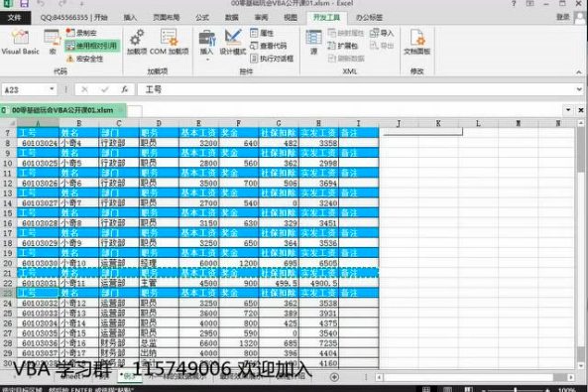Open the Name Box dropdown arrow
The height and width of the screenshot is (392, 588).
(53, 89)
